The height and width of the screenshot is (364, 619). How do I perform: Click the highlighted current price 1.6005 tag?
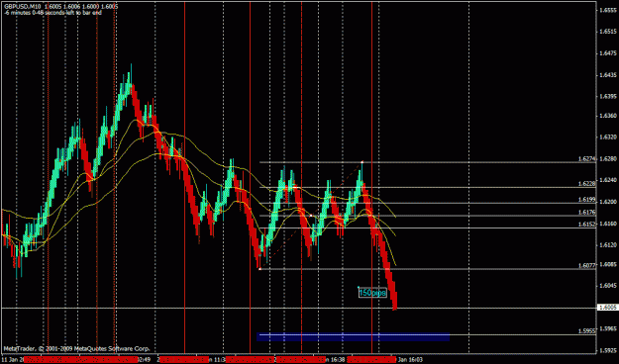(x=607, y=308)
